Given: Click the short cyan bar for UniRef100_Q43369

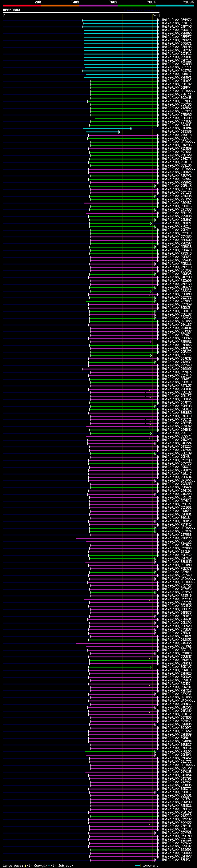Looking at the screenshot, I should pyautogui.click(x=103, y=132).
